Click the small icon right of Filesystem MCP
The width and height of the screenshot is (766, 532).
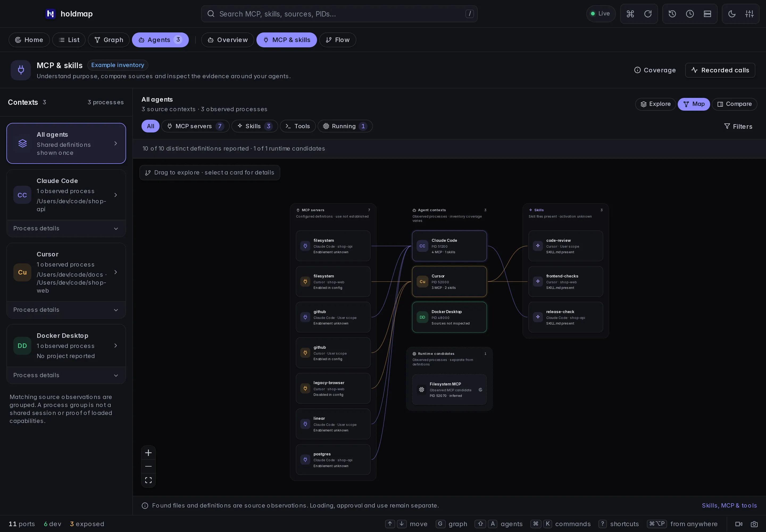(x=480, y=390)
